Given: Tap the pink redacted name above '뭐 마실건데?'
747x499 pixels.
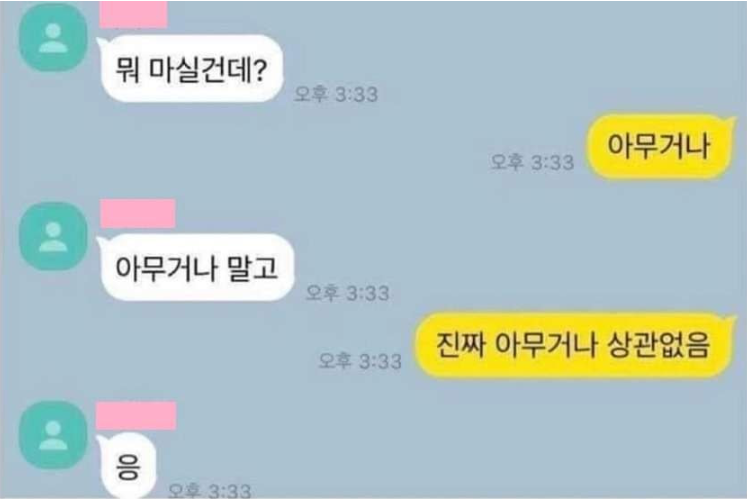Looking at the screenshot, I should [133, 14].
